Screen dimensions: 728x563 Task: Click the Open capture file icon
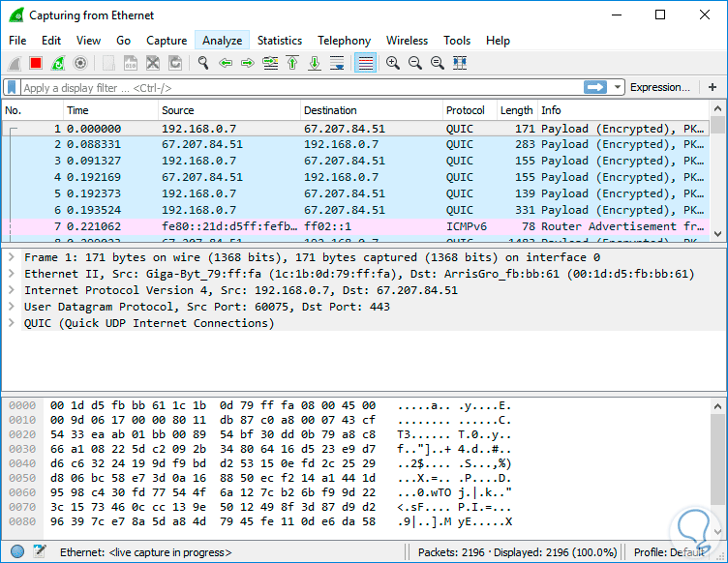click(x=108, y=63)
